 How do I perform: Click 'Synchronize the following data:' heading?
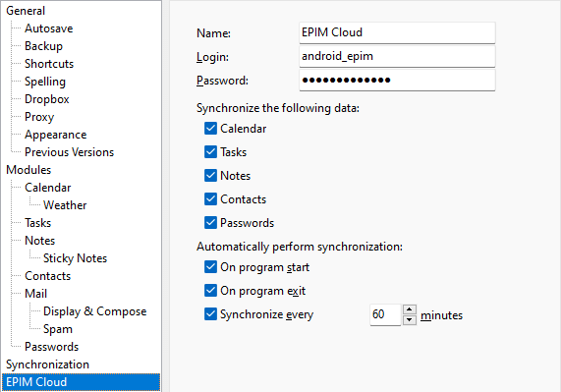[x=278, y=108]
